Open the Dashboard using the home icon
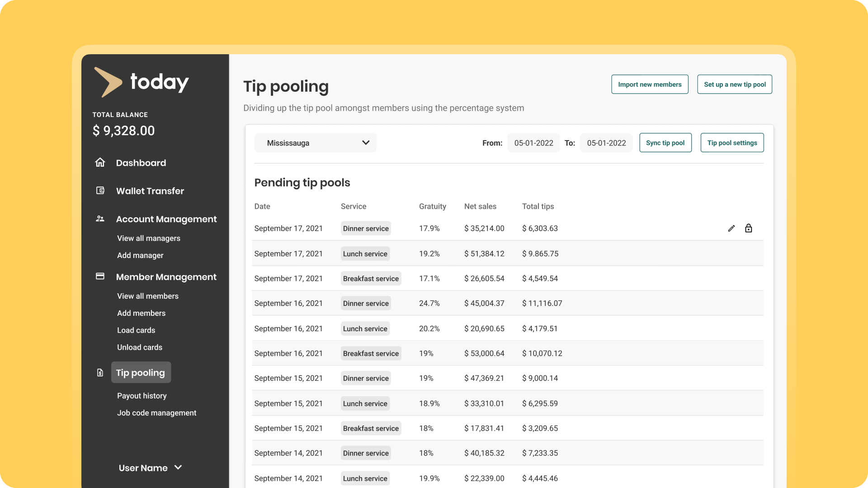Image resolution: width=868 pixels, height=488 pixels. 100,163
